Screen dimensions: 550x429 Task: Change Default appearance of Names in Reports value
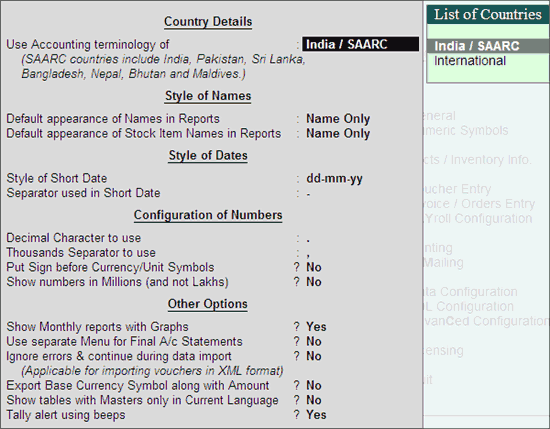point(338,119)
